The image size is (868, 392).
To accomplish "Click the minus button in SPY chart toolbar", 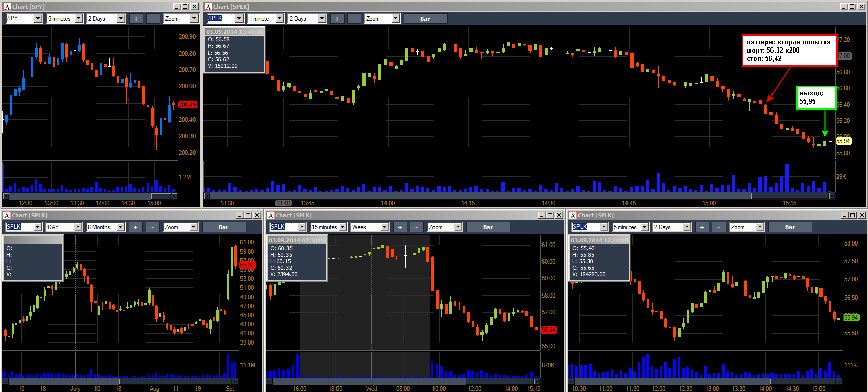I will click(153, 19).
